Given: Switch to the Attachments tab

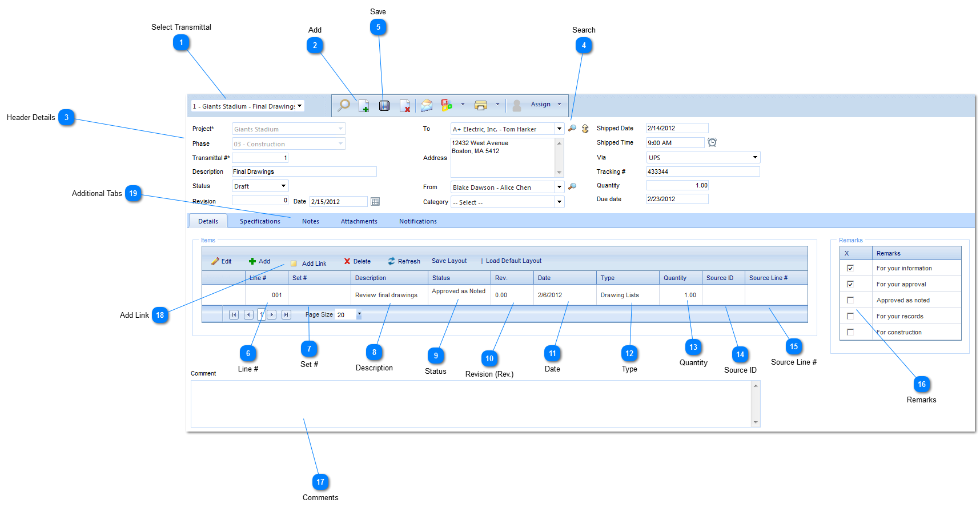Looking at the screenshot, I should 359,221.
